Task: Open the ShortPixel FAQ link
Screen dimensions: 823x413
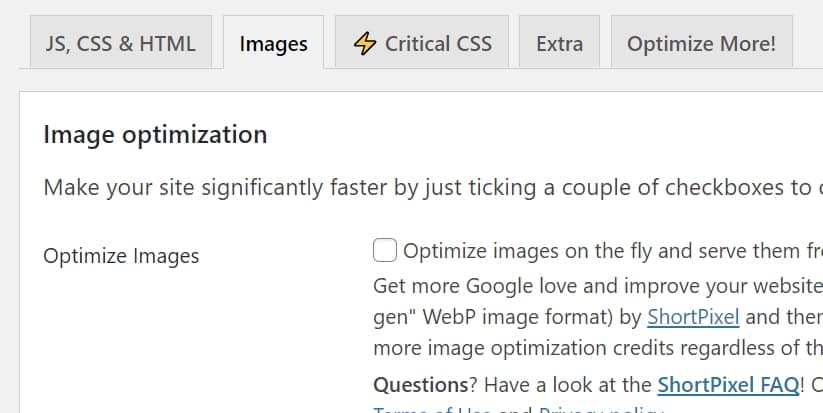Action: 729,385
